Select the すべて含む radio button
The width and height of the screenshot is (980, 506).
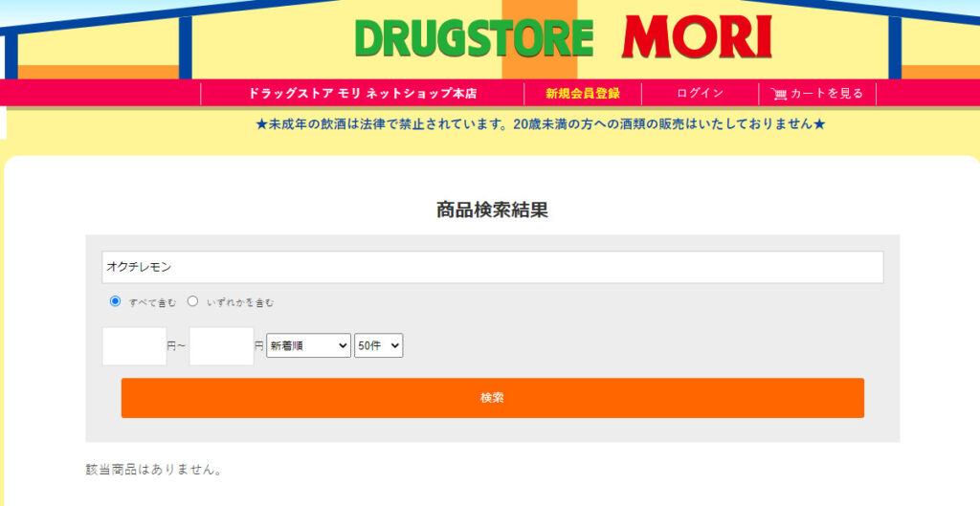click(x=115, y=301)
